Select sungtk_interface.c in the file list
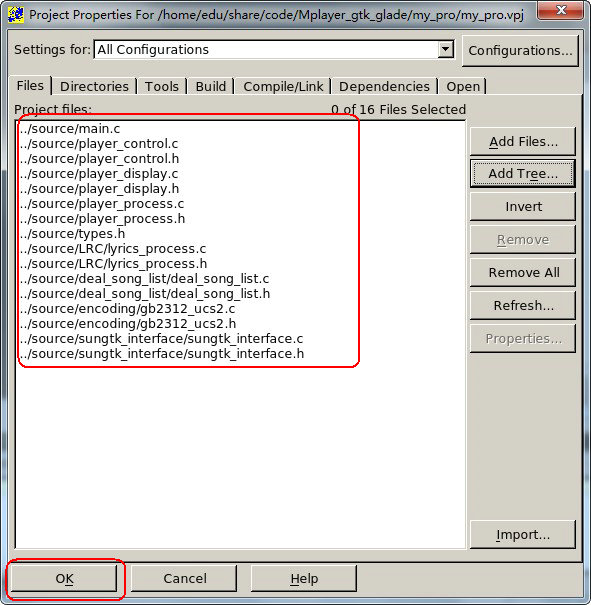Viewport: 591px width, 605px height. pyautogui.click(x=161, y=339)
